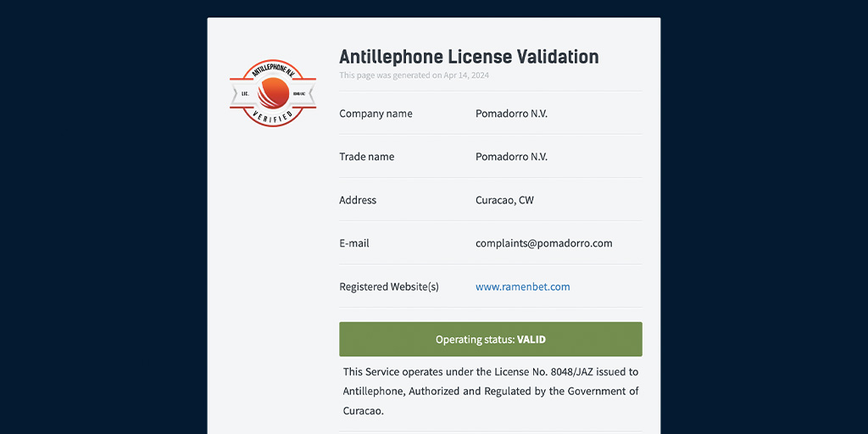868x434 pixels.
Task: Click the orange globe in the seal
Action: tap(274, 93)
